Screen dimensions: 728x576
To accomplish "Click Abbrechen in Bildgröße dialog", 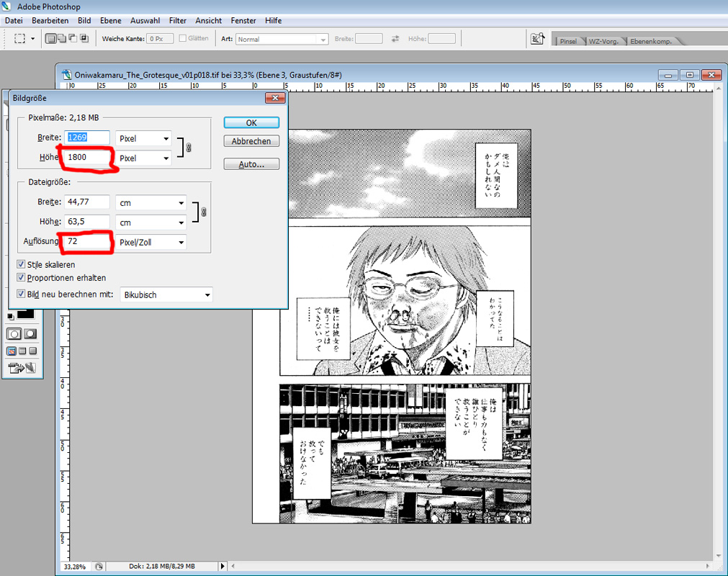I will point(251,141).
